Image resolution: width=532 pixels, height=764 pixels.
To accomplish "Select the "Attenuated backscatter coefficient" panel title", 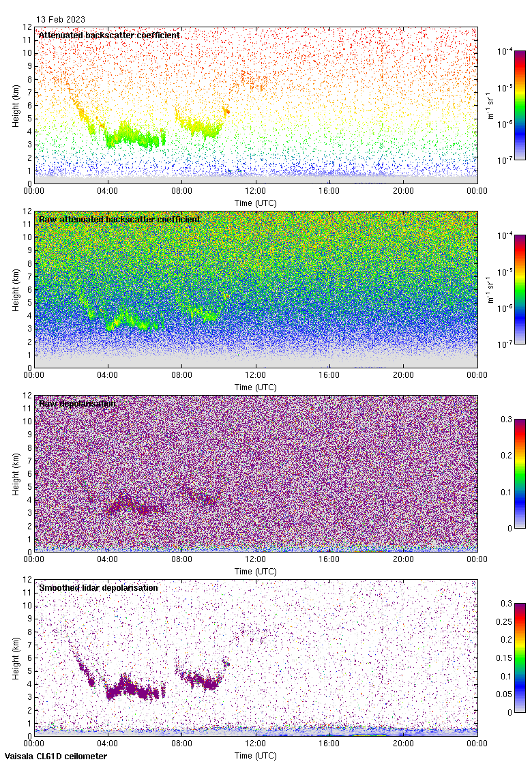I will pos(109,35).
